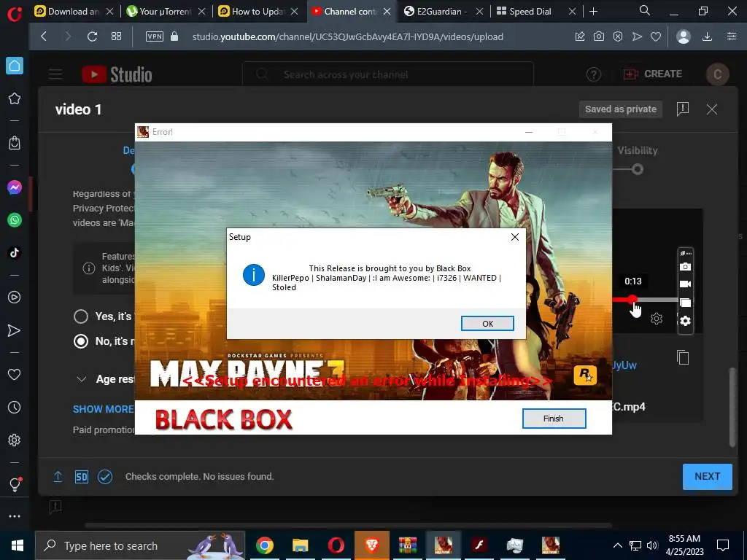
Task: Open Chrome from the taskbar
Action: pyautogui.click(x=264, y=545)
